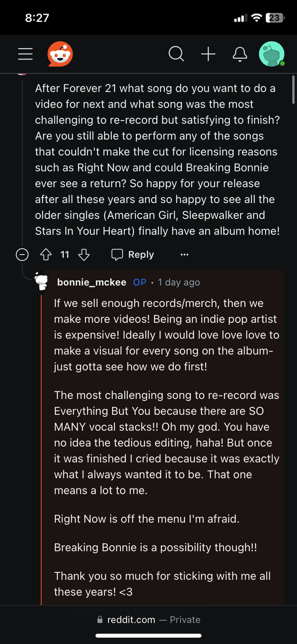Open the hamburger navigation menu
The image size is (297, 644).
[x=25, y=54]
